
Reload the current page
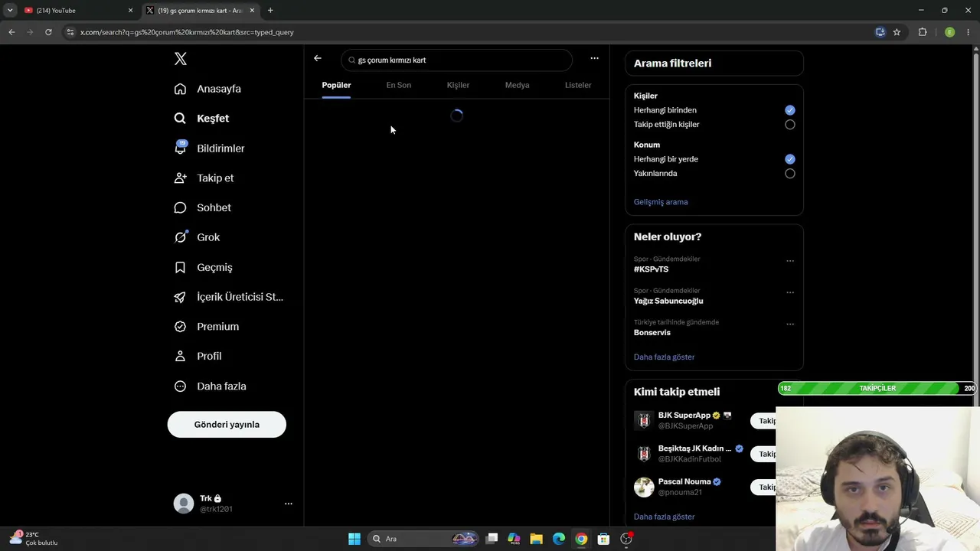tap(48, 32)
